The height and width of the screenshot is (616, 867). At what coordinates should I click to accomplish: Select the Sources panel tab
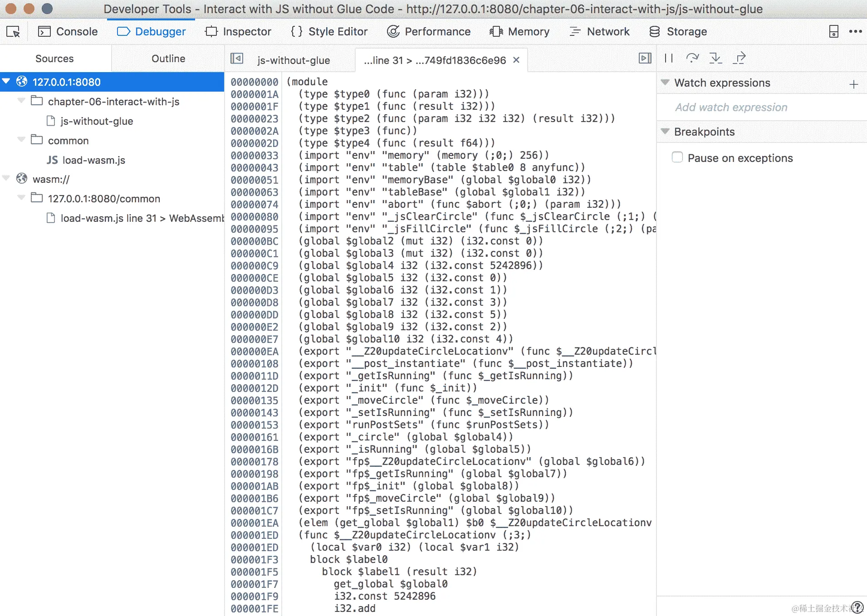tap(54, 59)
